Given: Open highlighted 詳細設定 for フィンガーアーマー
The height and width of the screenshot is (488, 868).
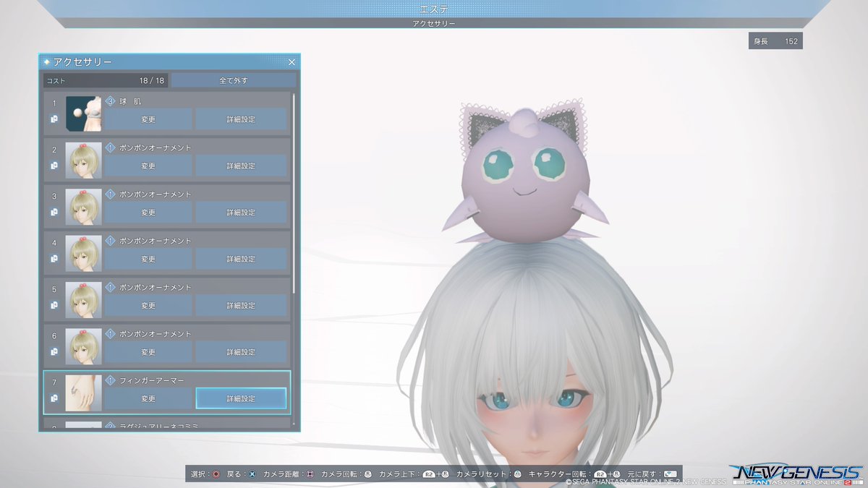Looking at the screenshot, I should 241,398.
